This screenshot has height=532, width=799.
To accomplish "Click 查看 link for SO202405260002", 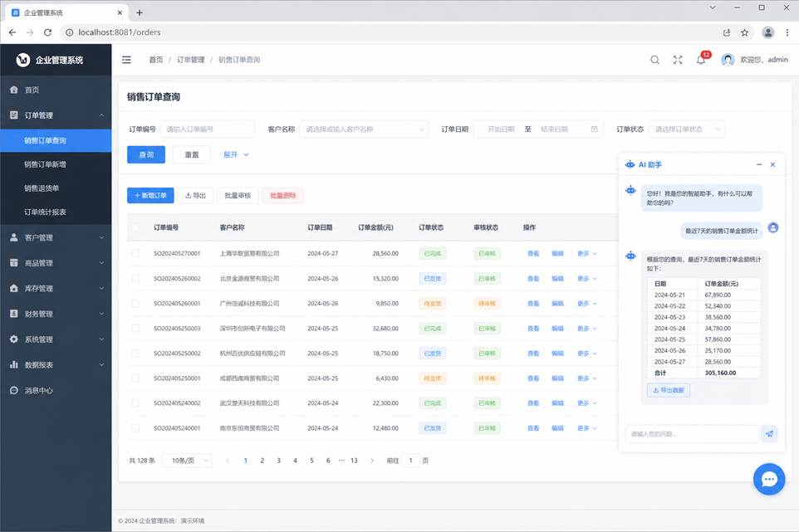I will click(533, 279).
